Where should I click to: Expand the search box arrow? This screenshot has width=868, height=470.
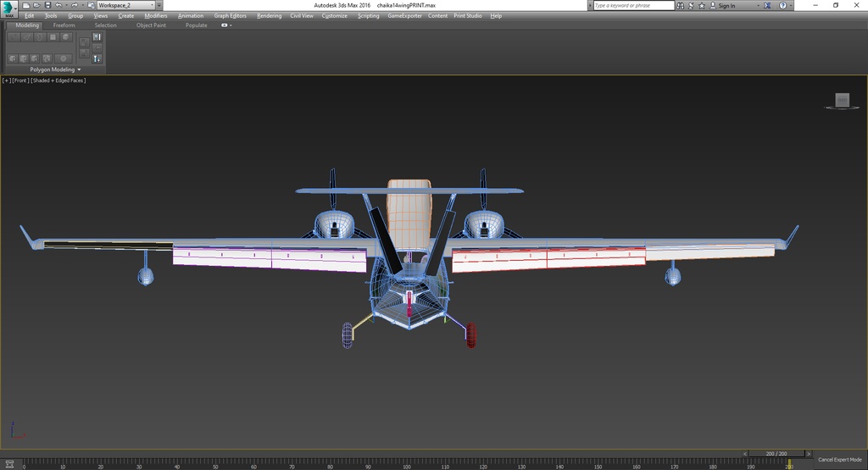point(590,6)
